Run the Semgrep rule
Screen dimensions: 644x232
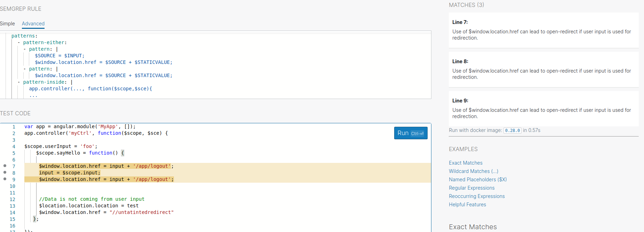click(411, 133)
